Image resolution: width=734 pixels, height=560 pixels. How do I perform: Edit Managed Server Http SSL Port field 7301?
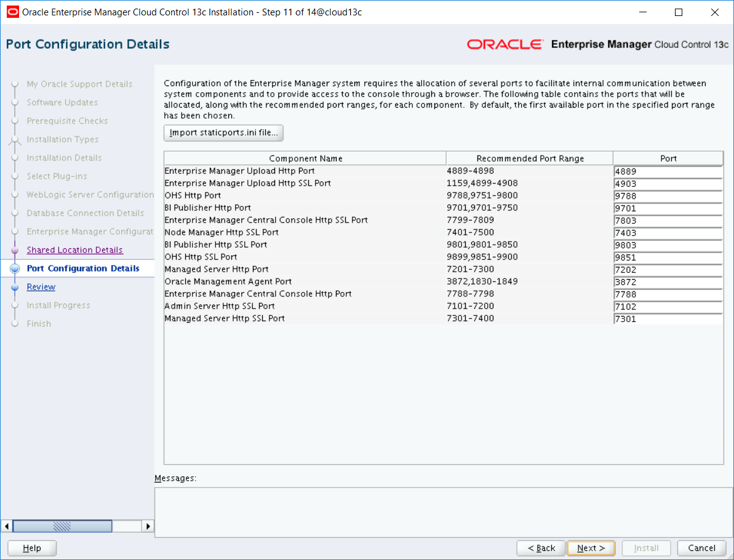click(668, 318)
